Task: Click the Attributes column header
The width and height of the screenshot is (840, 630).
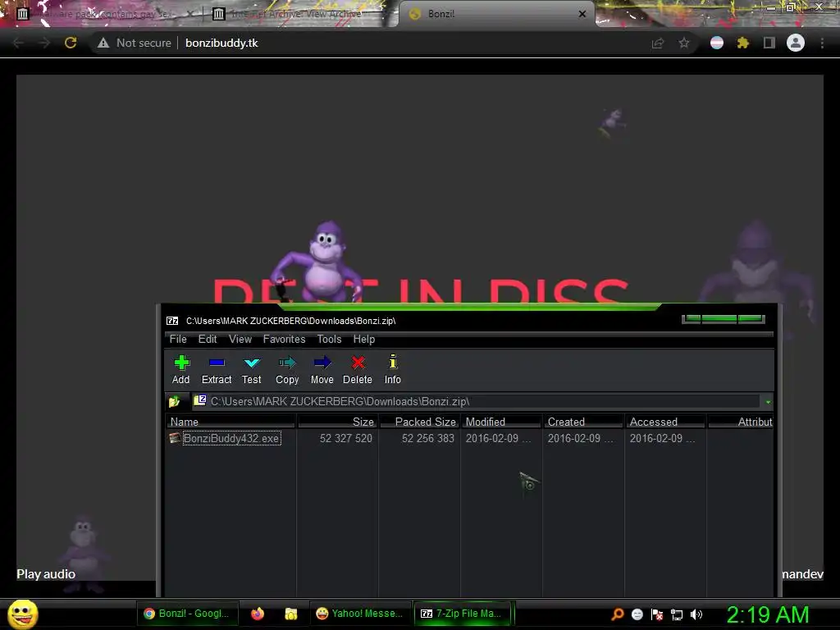Action: (x=741, y=422)
